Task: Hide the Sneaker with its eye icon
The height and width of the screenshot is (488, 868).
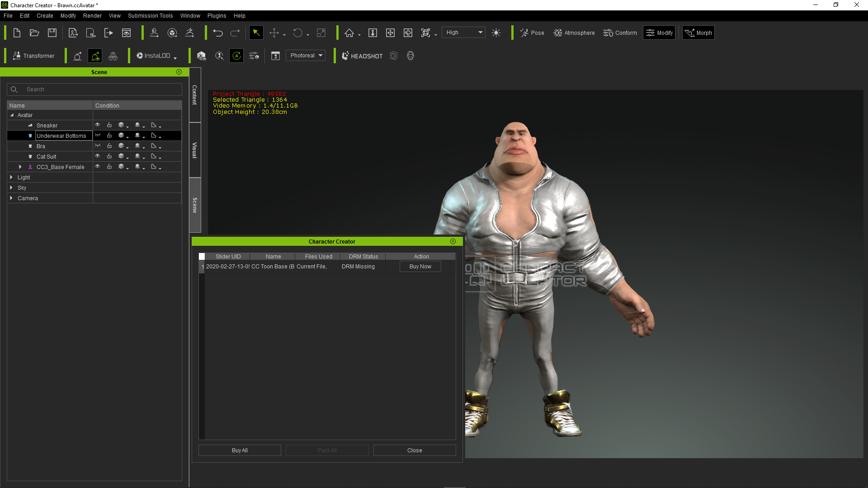Action: coord(97,125)
